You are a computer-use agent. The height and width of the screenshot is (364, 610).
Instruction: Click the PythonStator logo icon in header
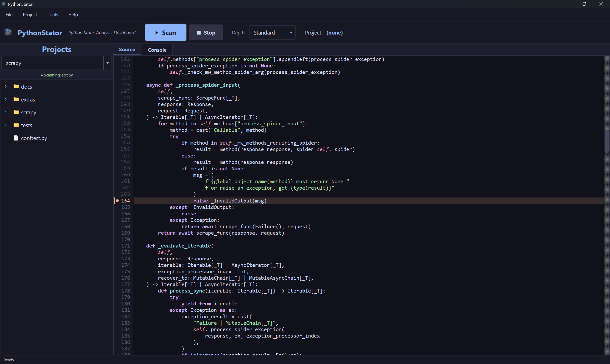click(8, 32)
